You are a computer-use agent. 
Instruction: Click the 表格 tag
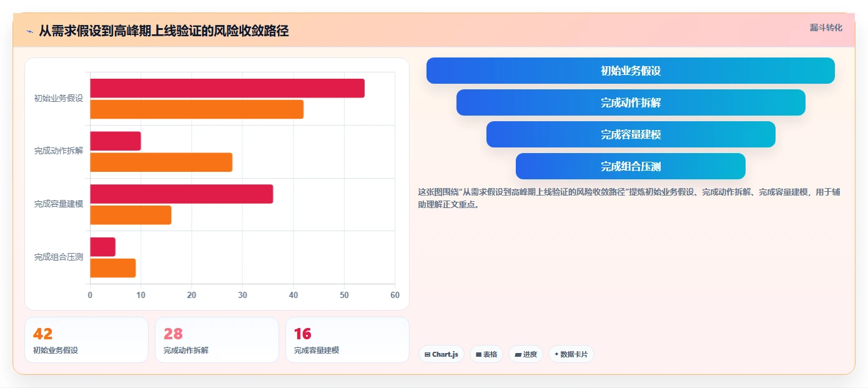click(x=486, y=354)
